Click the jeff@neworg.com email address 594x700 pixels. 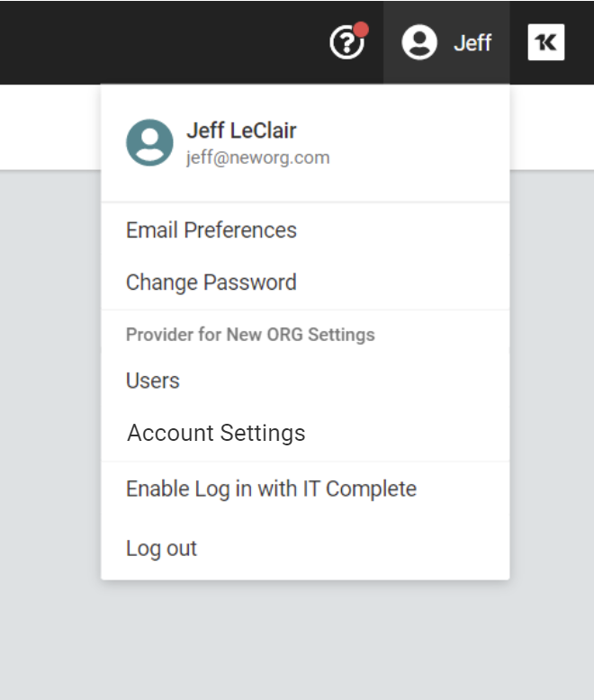pos(257,157)
